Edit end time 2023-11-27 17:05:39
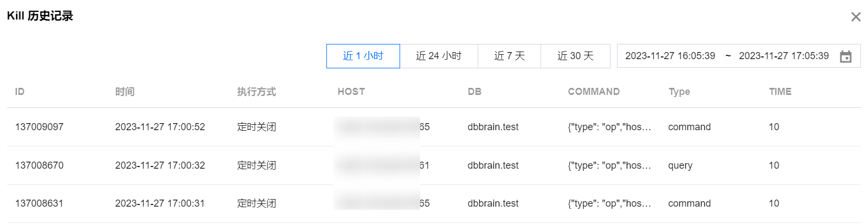Viewport: 868px width, 224px height. coord(784,56)
